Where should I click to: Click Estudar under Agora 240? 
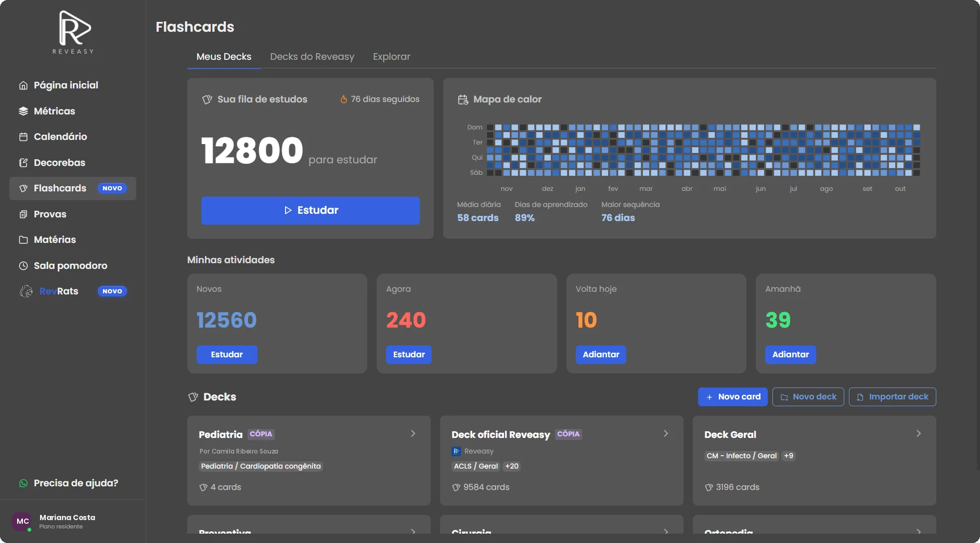[409, 355]
